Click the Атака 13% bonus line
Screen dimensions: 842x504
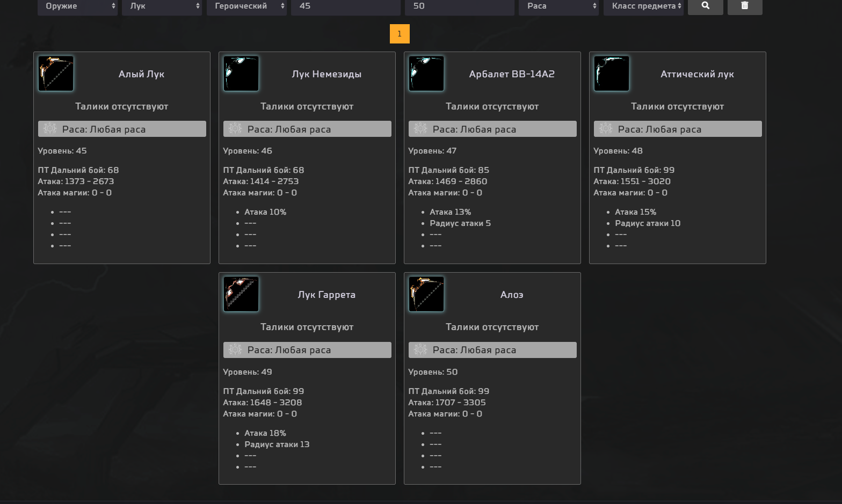451,212
